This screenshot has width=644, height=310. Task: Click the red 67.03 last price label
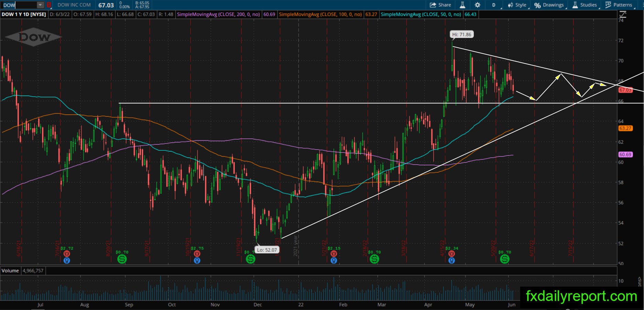pos(625,90)
